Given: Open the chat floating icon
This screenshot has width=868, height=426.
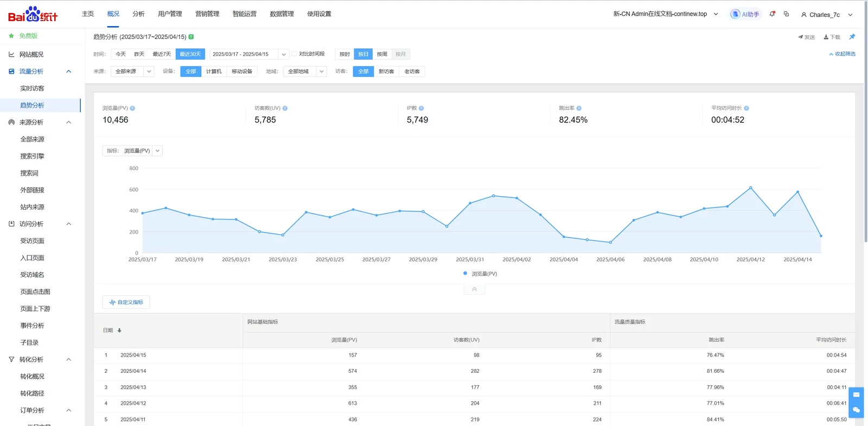Looking at the screenshot, I should [x=856, y=410].
